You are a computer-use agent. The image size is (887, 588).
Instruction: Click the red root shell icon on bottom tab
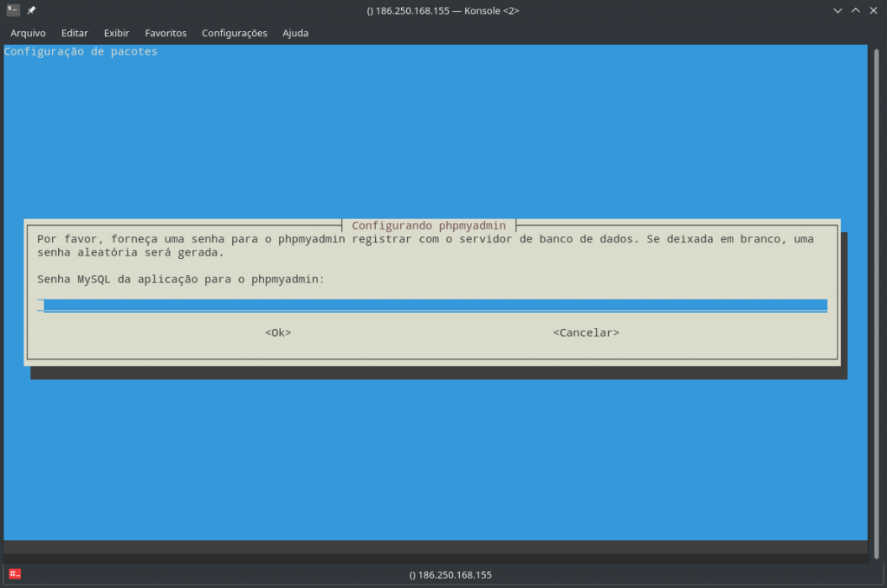coord(15,574)
